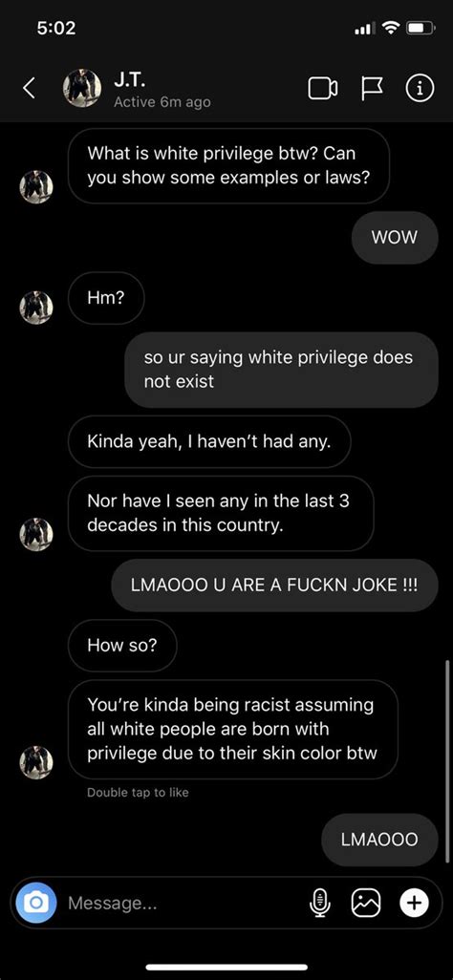Screen dimensions: 453x980
Task: Open conversation info with the i icon
Action: point(420,89)
